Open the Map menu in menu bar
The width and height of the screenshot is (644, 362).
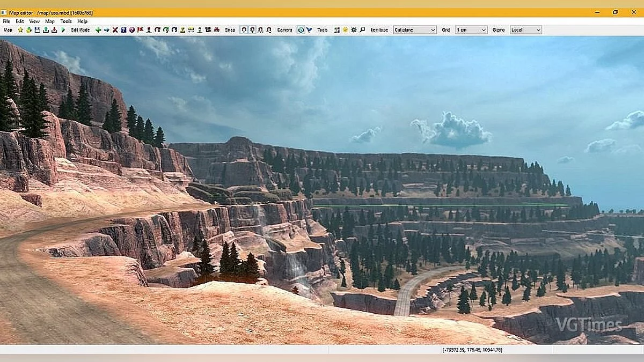(x=49, y=21)
